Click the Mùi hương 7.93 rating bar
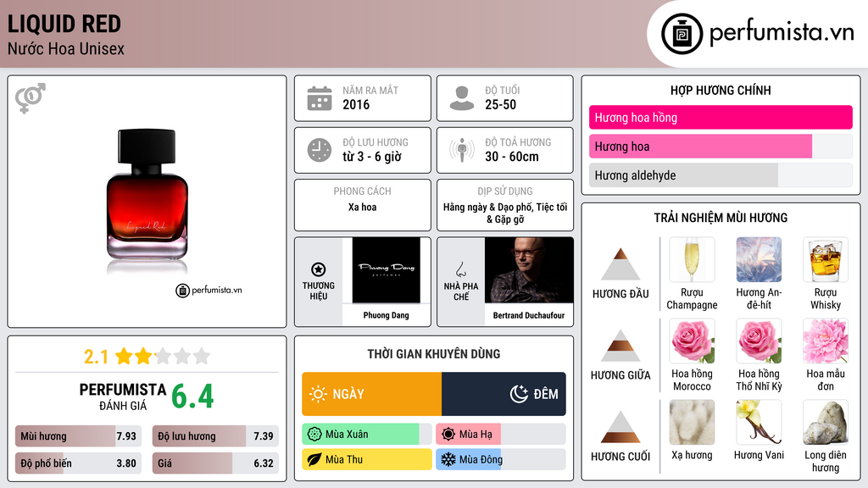Image resolution: width=868 pixels, height=488 pixels. tap(79, 436)
